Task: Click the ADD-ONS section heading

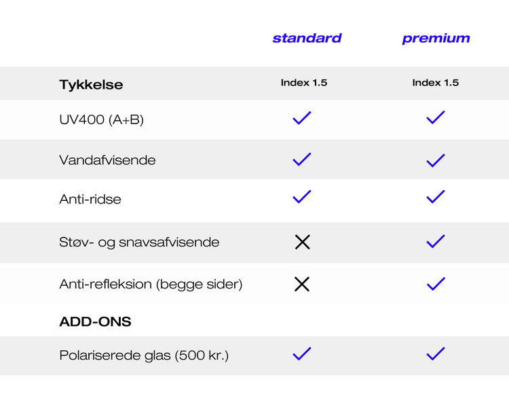Action: [95, 322]
